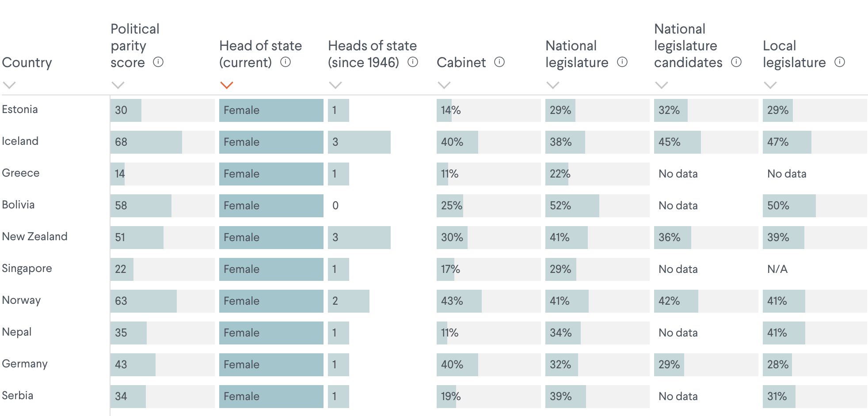Sort by Political parity score chevron
Image resolution: width=868 pixels, height=416 pixels.
(118, 85)
